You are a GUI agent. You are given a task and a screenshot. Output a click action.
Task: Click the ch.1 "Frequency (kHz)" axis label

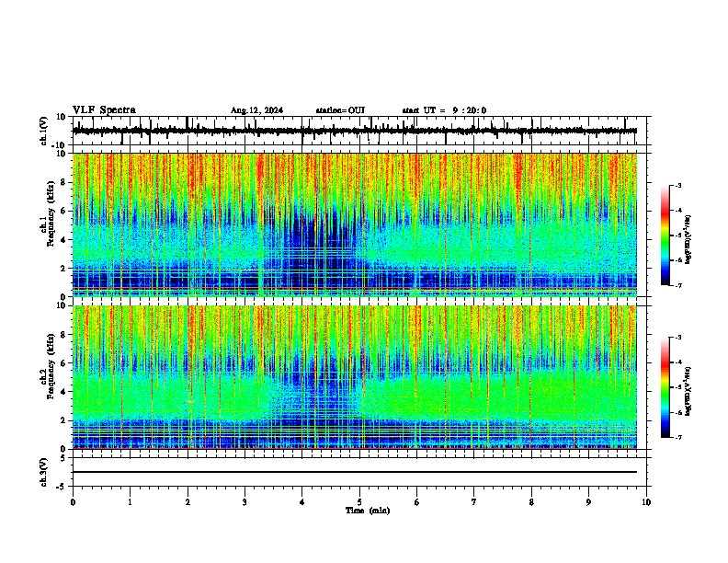coord(51,214)
